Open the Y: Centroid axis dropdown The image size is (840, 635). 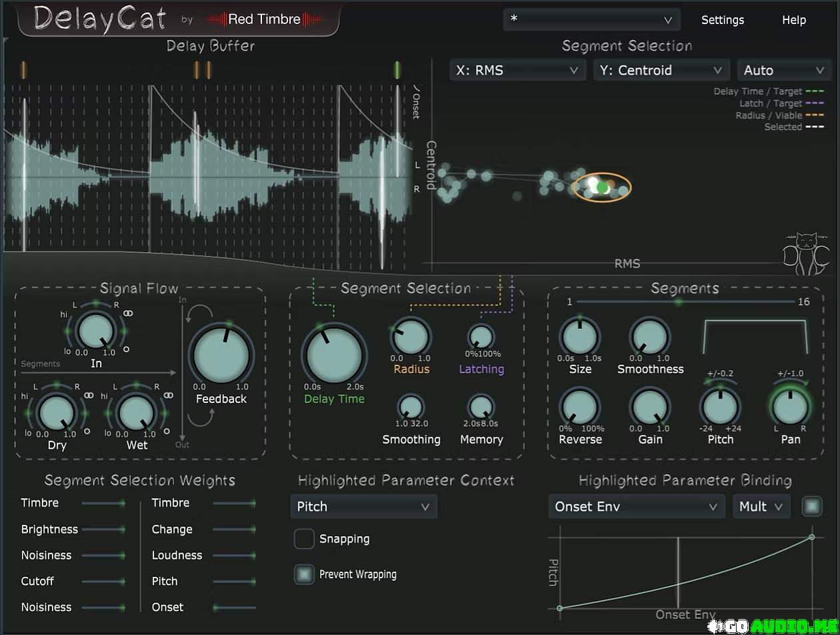661,70
